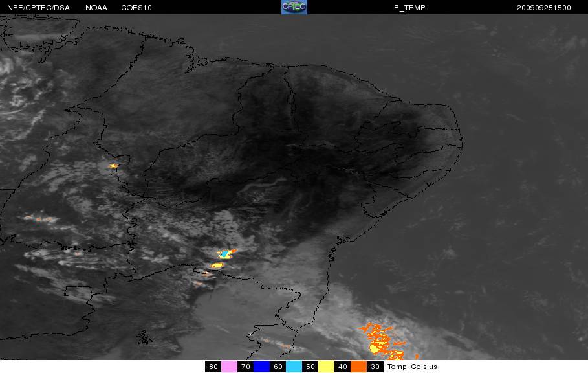The height and width of the screenshot is (373, 588).
Task: Click the -50 legend value
Action: [x=310, y=367]
